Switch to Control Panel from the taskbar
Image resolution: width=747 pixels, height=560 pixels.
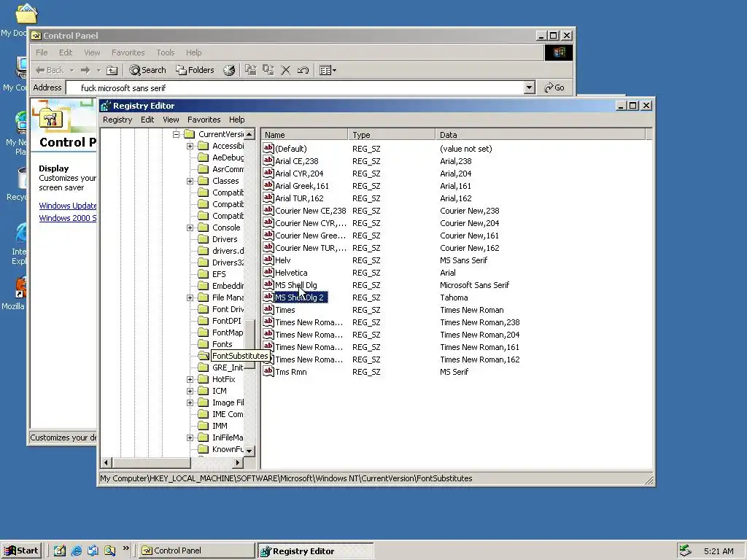197,551
